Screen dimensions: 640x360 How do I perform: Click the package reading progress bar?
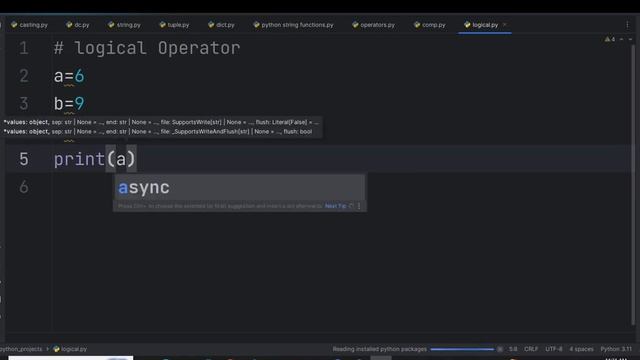coord(462,349)
